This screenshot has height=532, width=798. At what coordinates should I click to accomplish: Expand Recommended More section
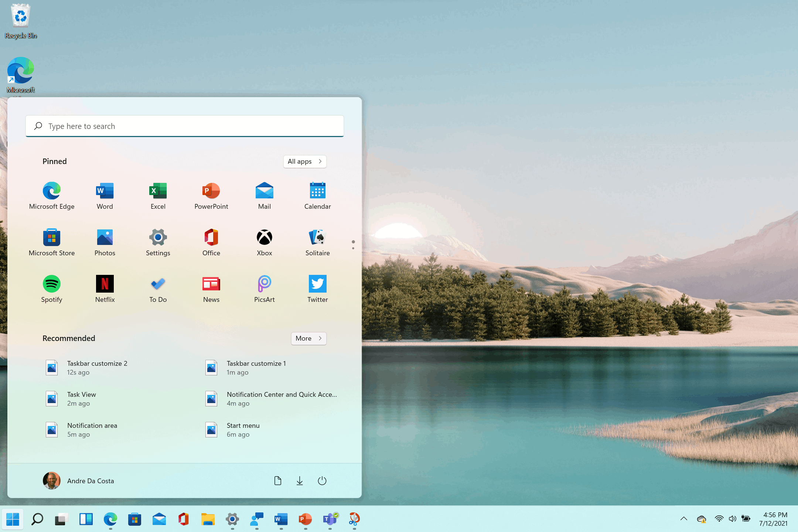click(x=308, y=338)
